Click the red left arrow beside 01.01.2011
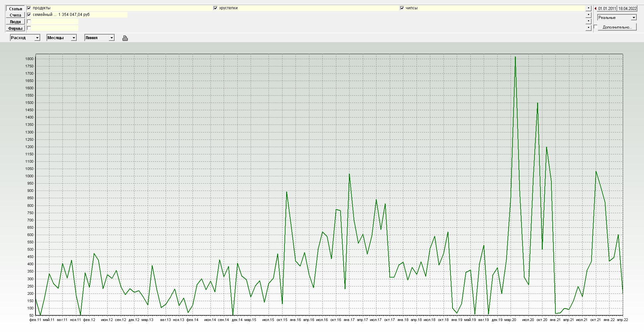The width and height of the screenshot is (644, 332). click(x=595, y=9)
